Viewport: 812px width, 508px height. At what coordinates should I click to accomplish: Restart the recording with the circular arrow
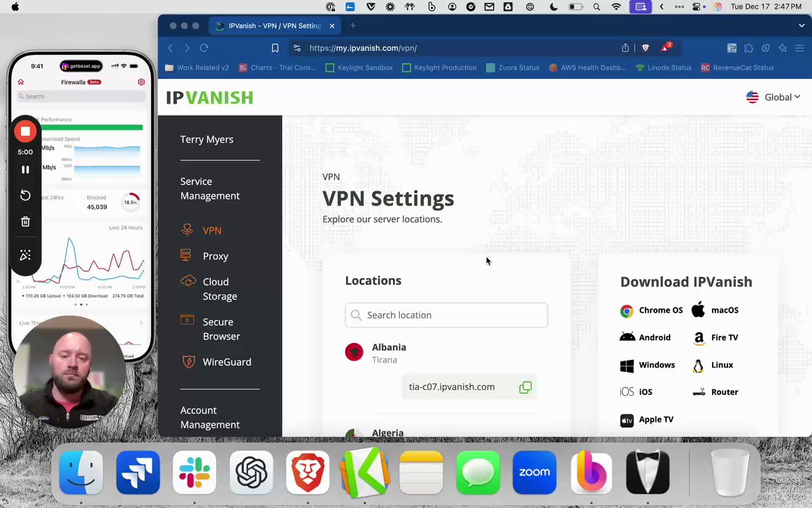click(25, 195)
